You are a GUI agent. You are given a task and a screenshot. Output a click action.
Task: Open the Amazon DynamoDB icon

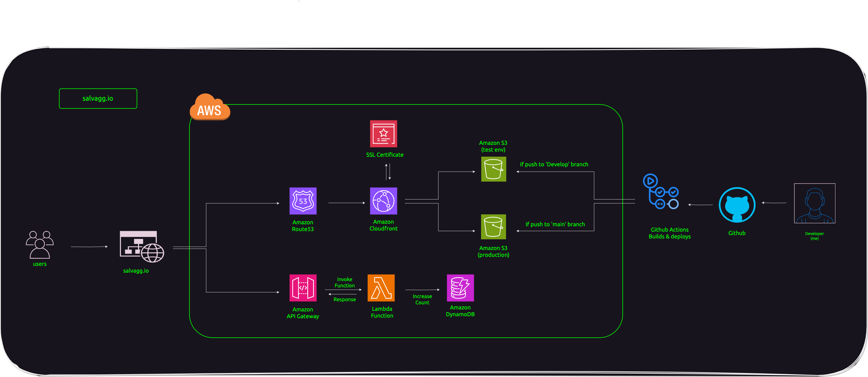460,288
